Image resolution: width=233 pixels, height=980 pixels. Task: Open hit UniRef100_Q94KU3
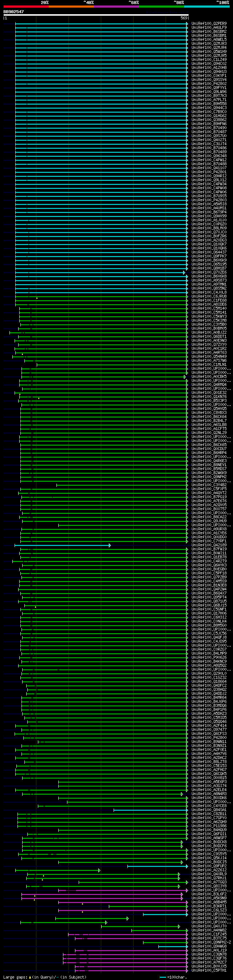[x=209, y=71]
